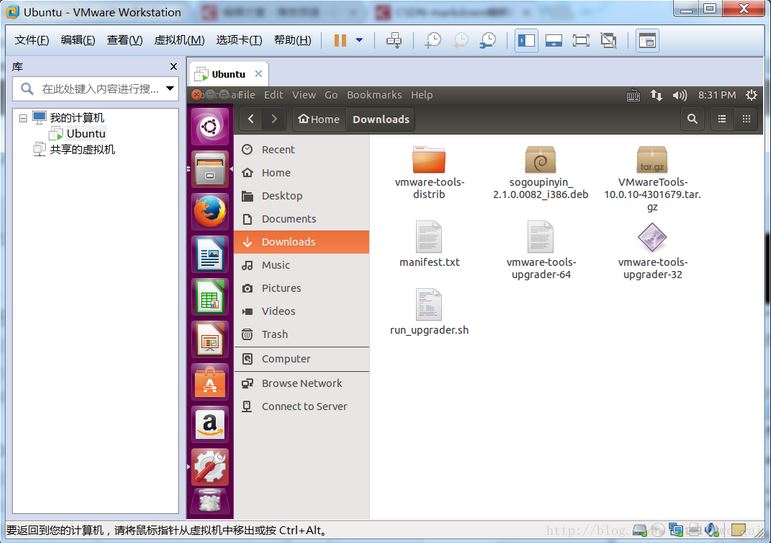Open Ubuntu Software Center icon
The width and height of the screenshot is (771, 543).
[209, 382]
